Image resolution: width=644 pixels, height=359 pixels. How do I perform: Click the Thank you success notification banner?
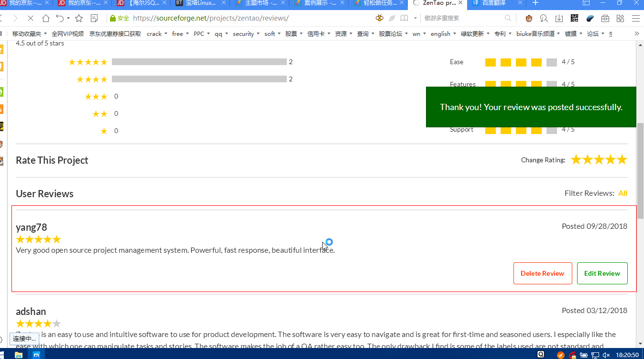(531, 107)
